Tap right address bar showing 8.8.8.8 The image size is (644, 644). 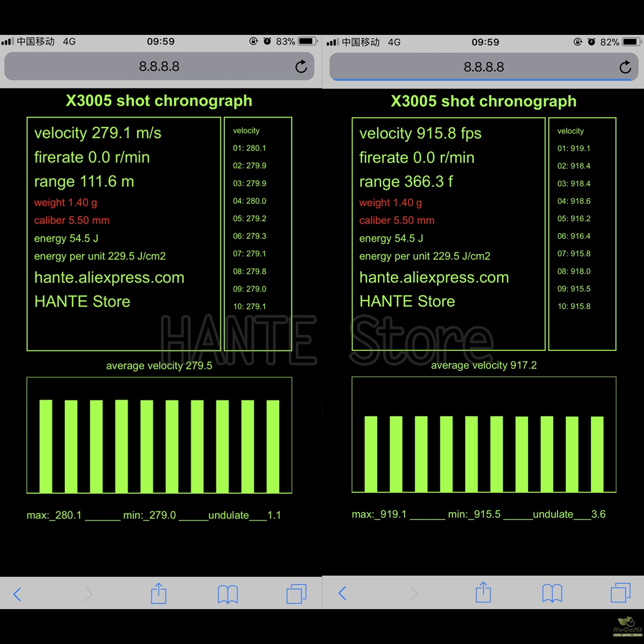coord(484,67)
